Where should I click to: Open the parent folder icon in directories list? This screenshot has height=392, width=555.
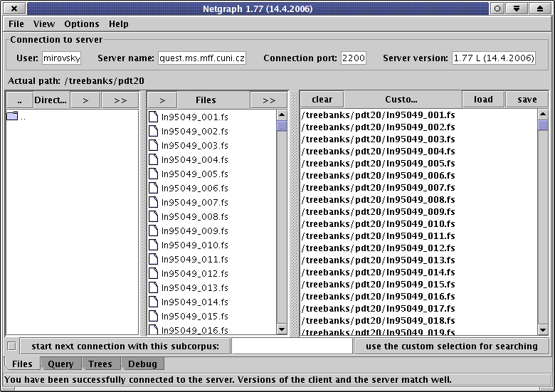click(12, 116)
